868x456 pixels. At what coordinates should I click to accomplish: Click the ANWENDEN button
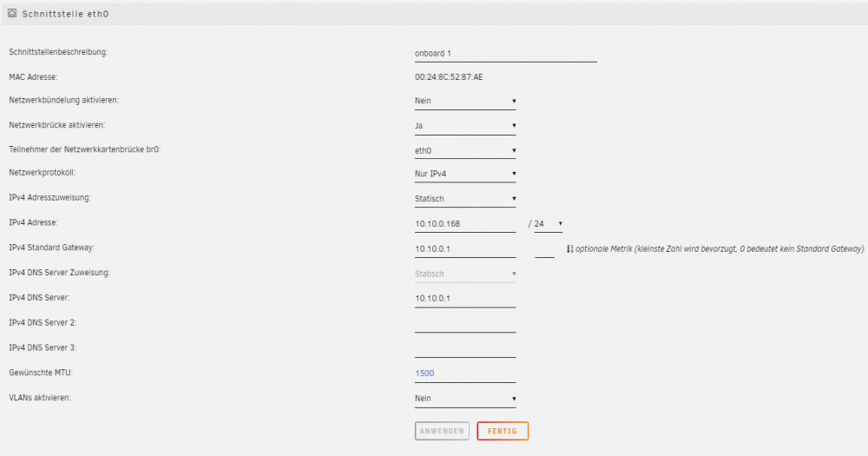(442, 431)
